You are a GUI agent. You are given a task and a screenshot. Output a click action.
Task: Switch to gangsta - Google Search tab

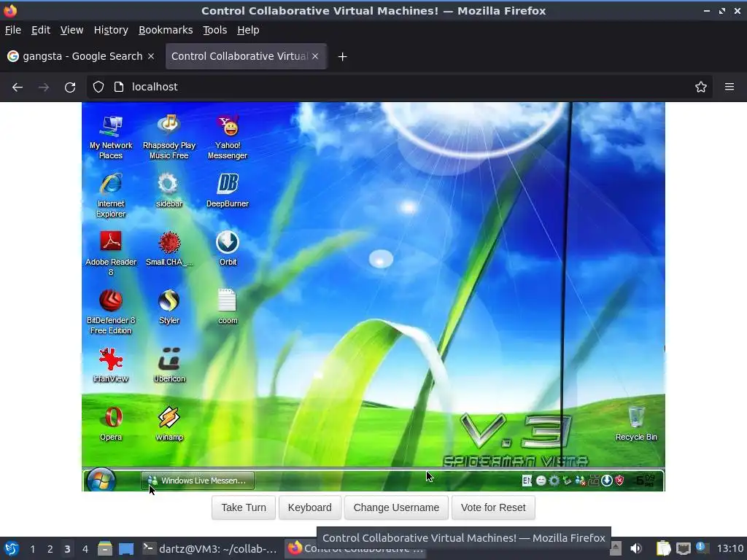coord(81,56)
